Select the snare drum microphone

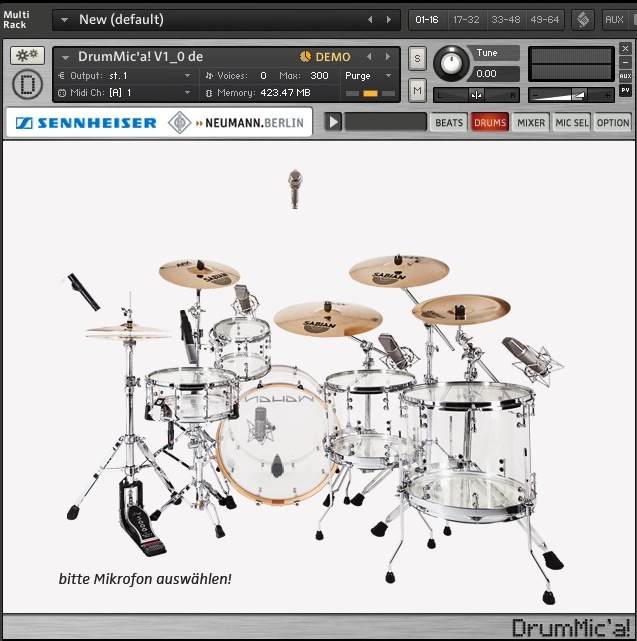coord(188,337)
